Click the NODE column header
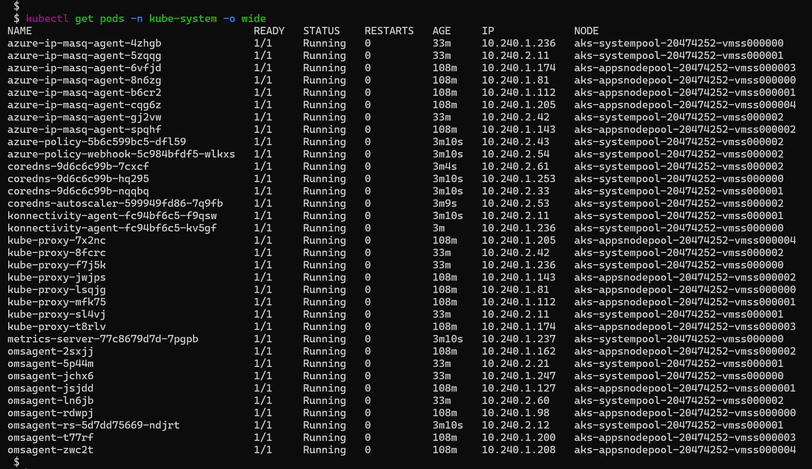 click(586, 31)
